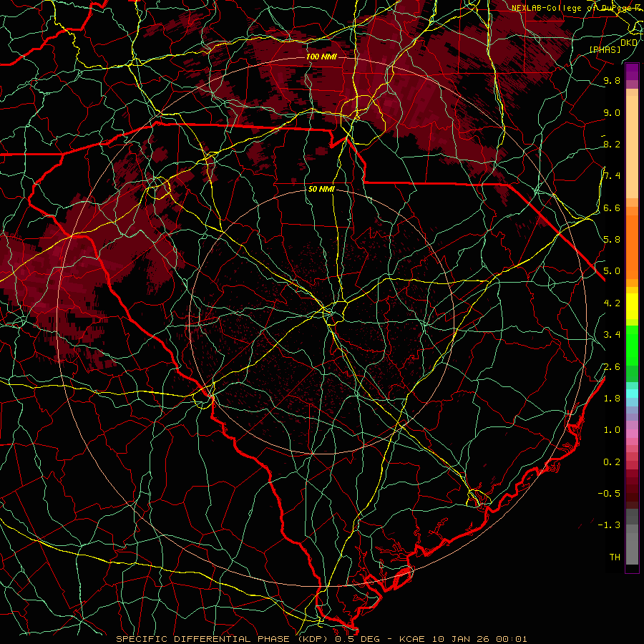Click the 5.8 value on the color scale
The height and width of the screenshot is (644, 644).
612,240
